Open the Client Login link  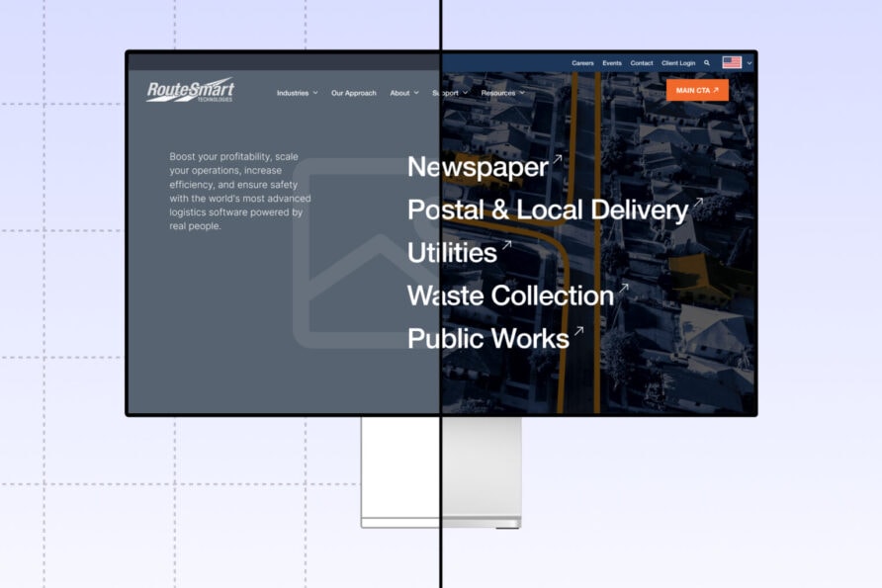[678, 62]
